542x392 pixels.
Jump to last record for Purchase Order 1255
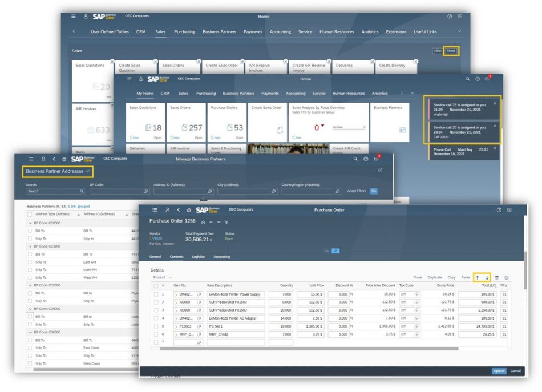(x=226, y=222)
